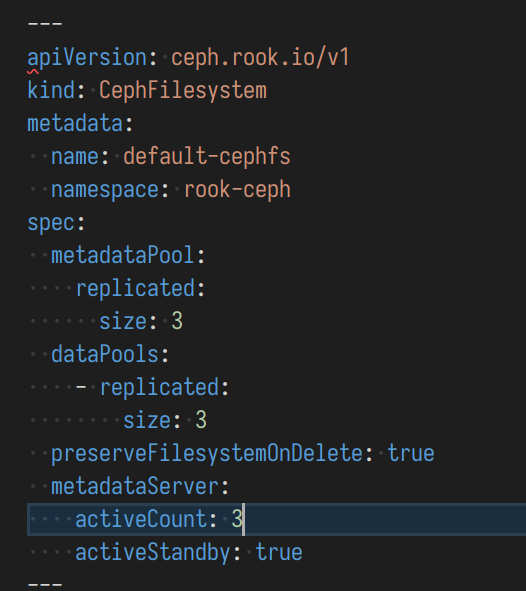The width and height of the screenshot is (526, 591).
Task: Click the CephFilesystem kind value
Action: (x=183, y=91)
